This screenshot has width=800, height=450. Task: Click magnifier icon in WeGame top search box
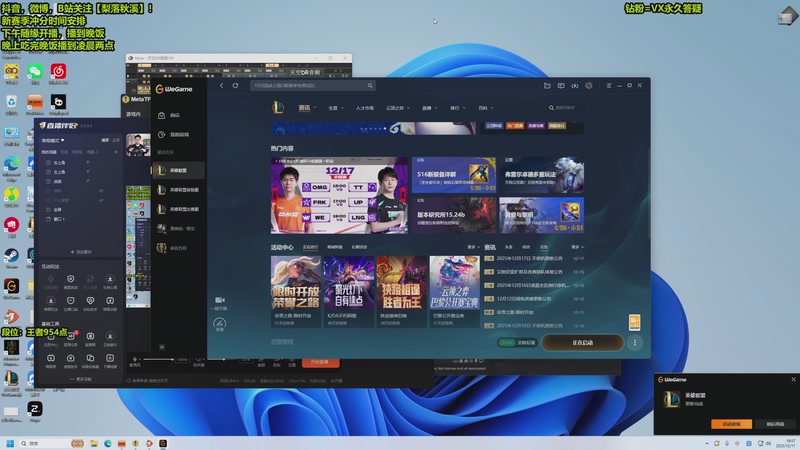pos(370,85)
